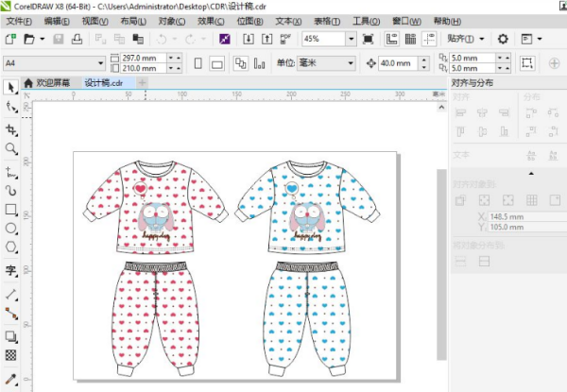This screenshot has height=392, width=567.
Task: Select the Shape edit tool
Action: pyautogui.click(x=11, y=107)
